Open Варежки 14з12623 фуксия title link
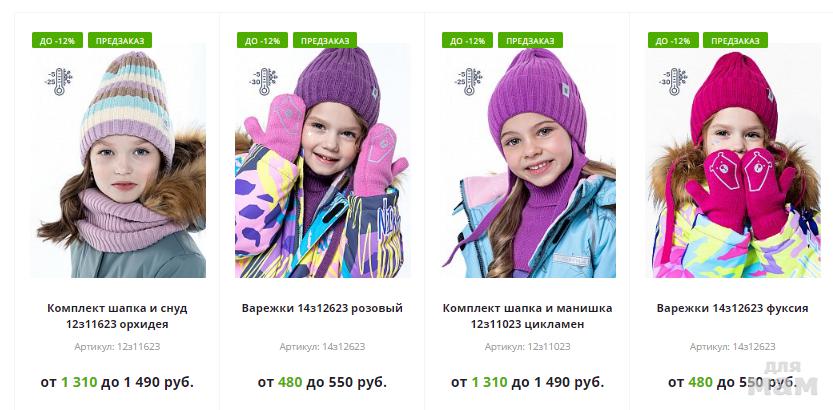Image resolution: width=833 pixels, height=410 pixels. pos(733,308)
